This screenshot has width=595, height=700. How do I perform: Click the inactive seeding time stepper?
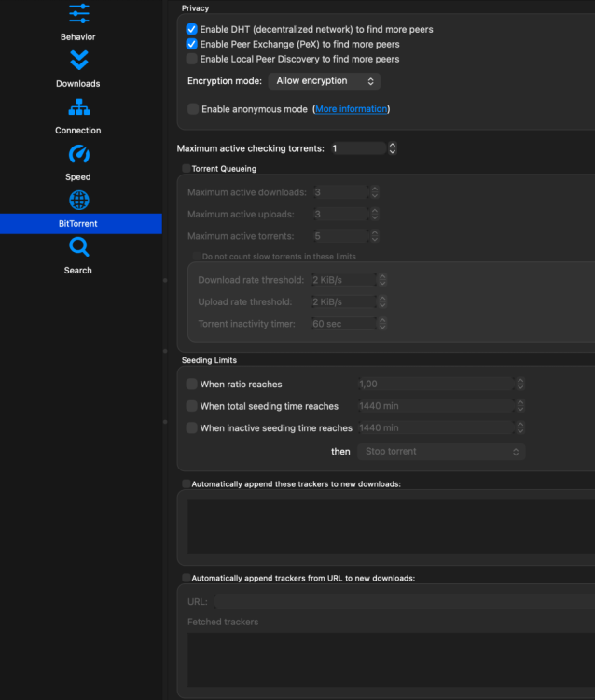click(520, 427)
